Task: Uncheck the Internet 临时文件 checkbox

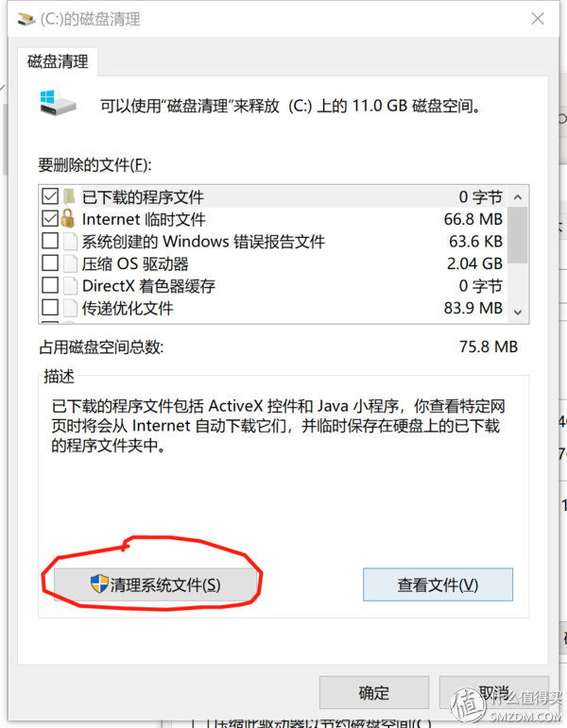Action: click(50, 218)
